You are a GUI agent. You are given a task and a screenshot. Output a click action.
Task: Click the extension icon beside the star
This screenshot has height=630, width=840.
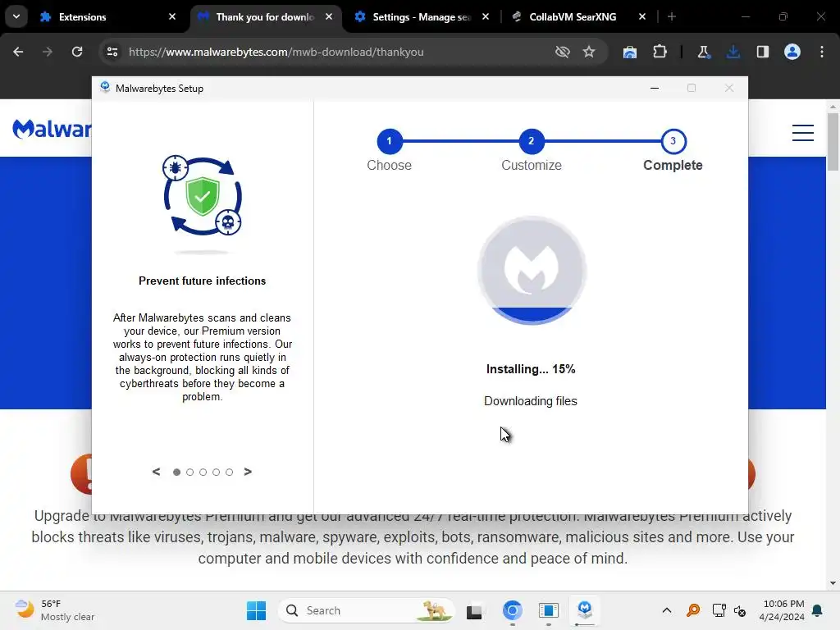630,52
